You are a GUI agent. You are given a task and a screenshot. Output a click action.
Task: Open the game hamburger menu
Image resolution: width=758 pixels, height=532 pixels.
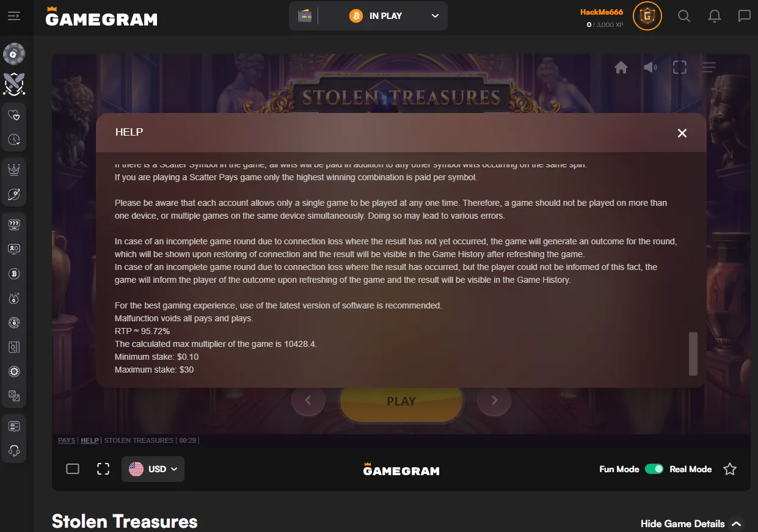pyautogui.click(x=709, y=67)
